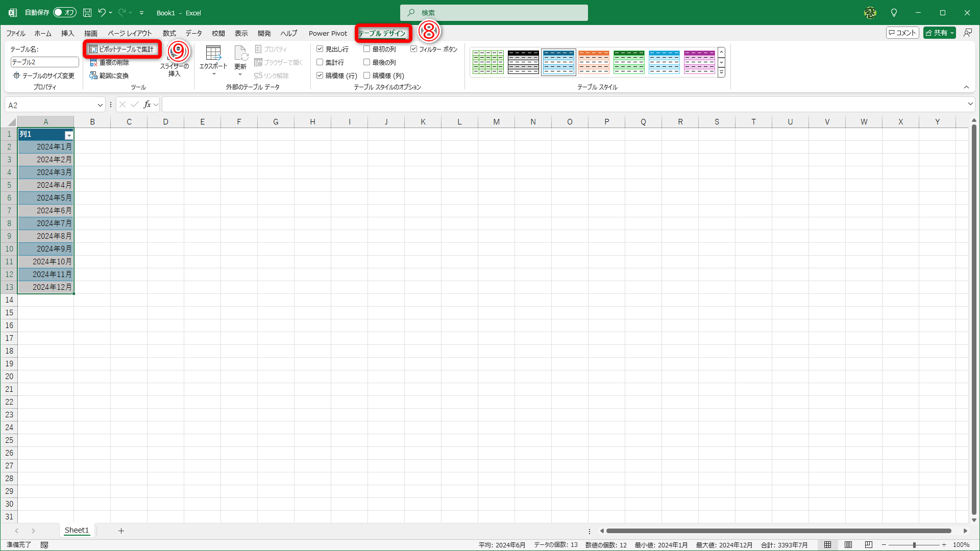Viewport: 980px width, 551px height.
Task: Click the Remove Duplicates (重複の削除) icon
Action: tap(93, 63)
